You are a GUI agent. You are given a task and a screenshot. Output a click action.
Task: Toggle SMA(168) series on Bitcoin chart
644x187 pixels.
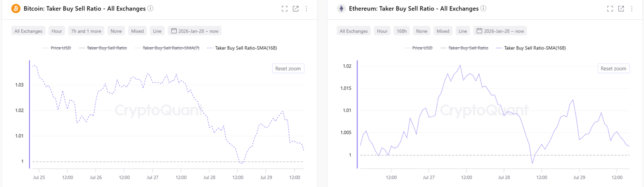242,48
